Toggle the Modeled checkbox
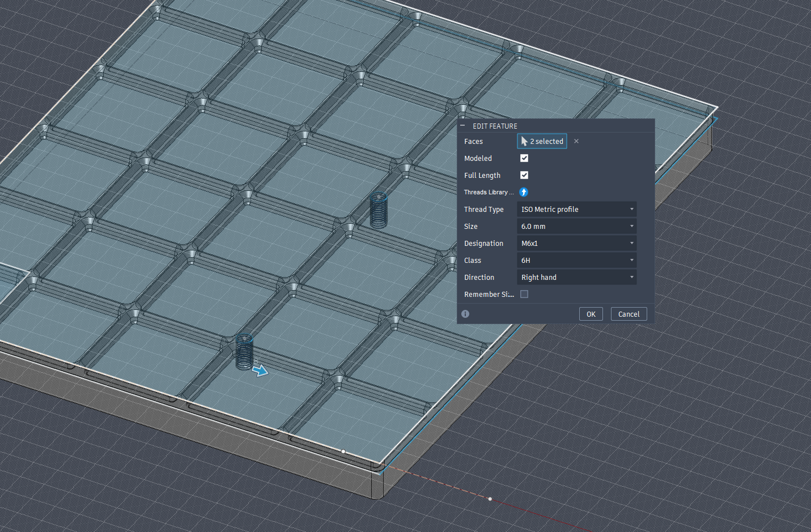 pyautogui.click(x=524, y=158)
